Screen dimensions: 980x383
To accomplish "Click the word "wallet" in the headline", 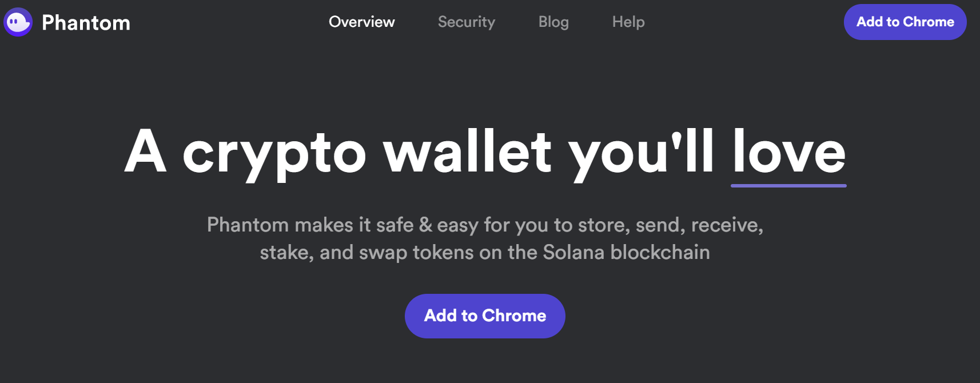I will [x=468, y=151].
